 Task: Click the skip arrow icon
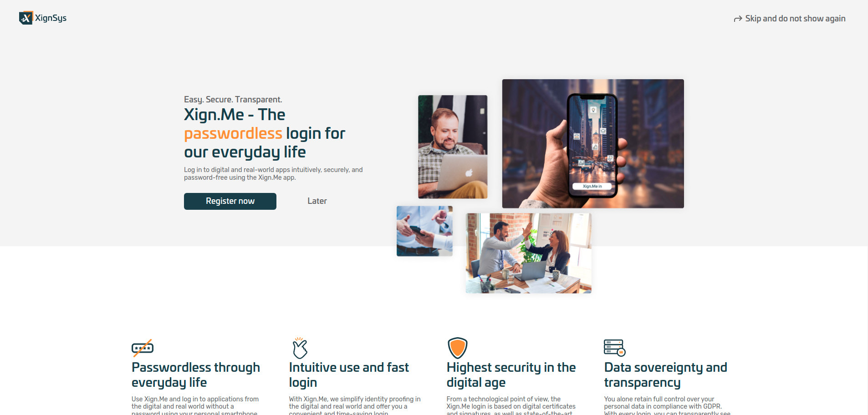738,19
